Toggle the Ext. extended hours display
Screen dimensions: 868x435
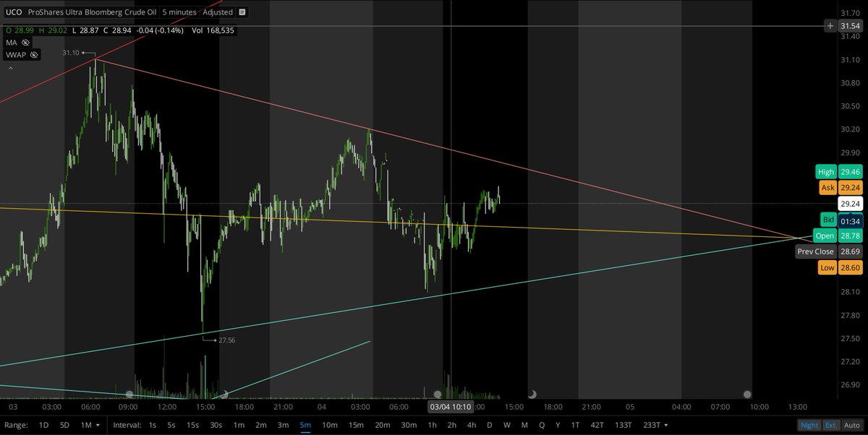(x=831, y=425)
